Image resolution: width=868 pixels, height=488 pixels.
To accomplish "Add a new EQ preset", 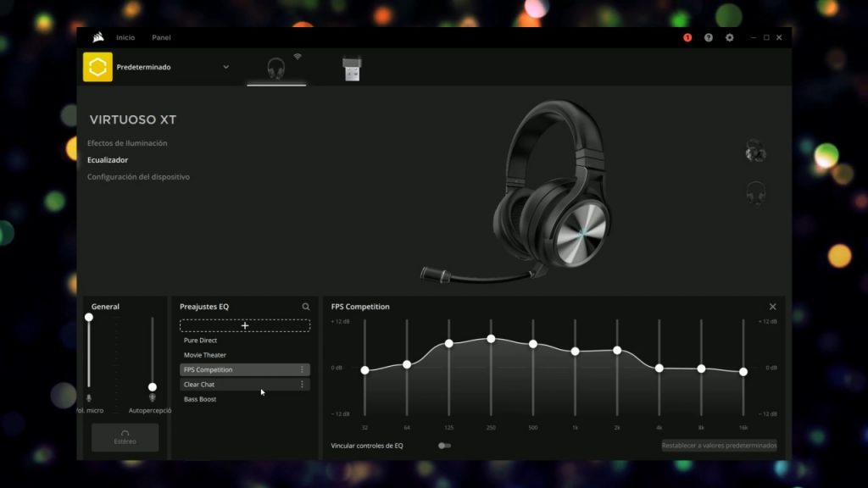I will click(x=245, y=326).
